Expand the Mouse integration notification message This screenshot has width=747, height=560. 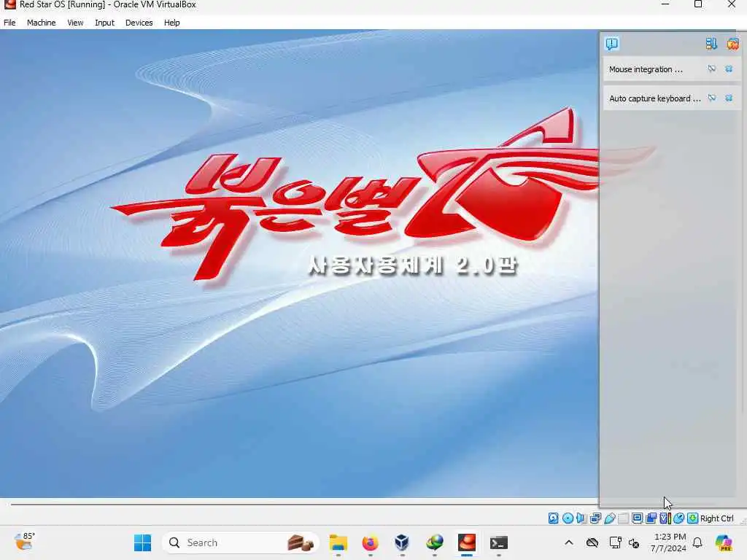[646, 69]
